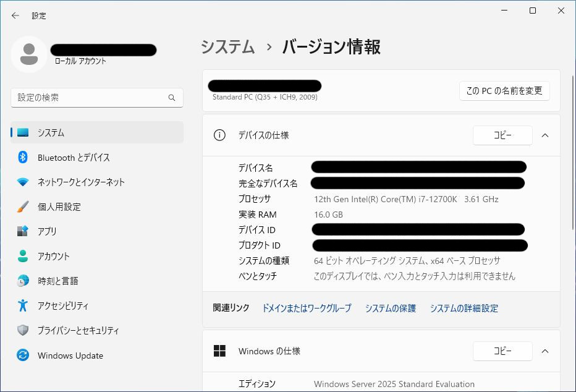This screenshot has width=576, height=392.
Task: Go to プライバシーとセキュリティ settings
Action: click(97, 330)
